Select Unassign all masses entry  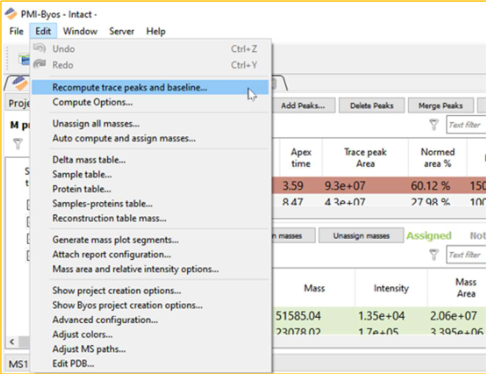(x=150, y=124)
